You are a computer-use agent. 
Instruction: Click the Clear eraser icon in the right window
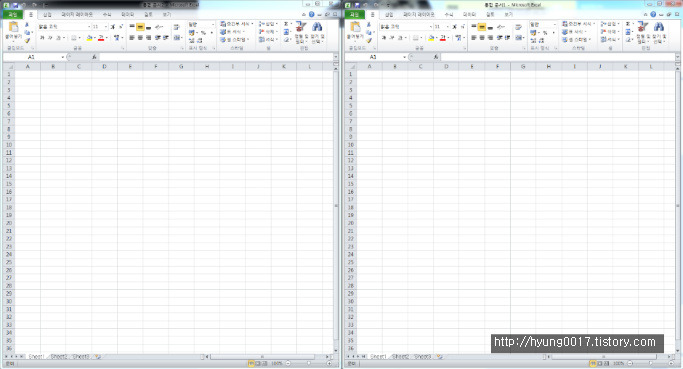click(628, 40)
